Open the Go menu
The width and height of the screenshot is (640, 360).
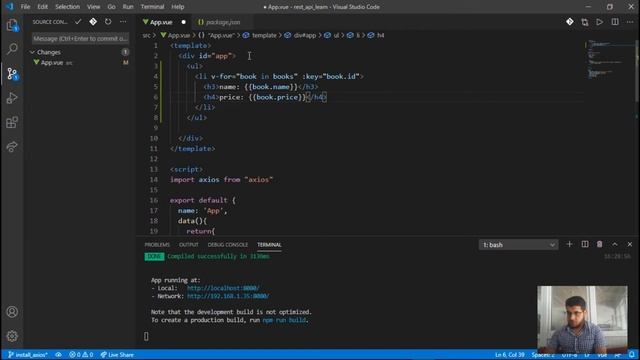coord(111,7)
